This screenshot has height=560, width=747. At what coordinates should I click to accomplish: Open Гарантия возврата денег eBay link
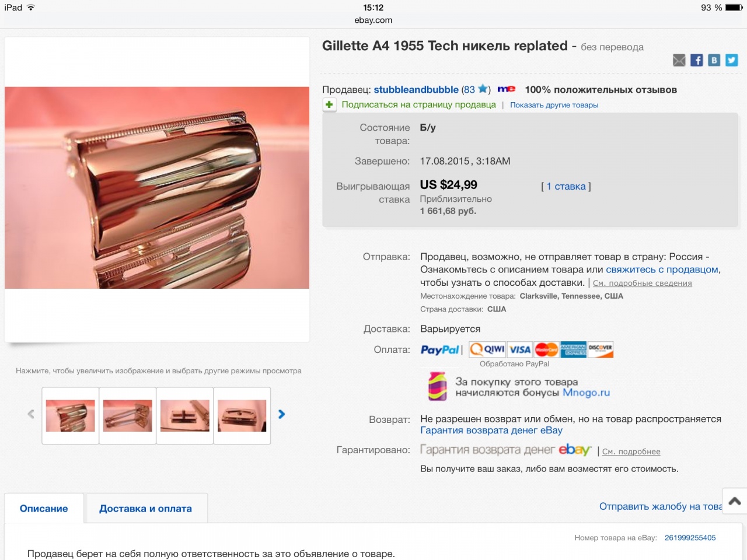pos(491,430)
